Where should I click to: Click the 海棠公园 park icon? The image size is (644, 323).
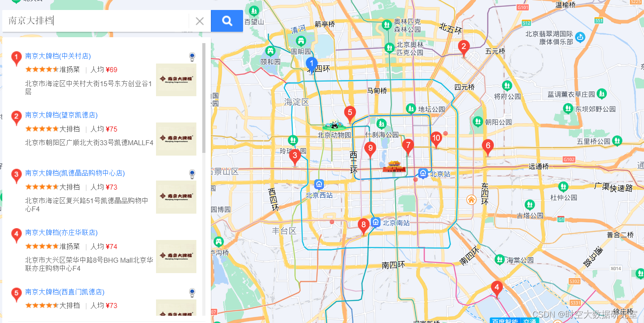pyautogui.click(x=499, y=259)
